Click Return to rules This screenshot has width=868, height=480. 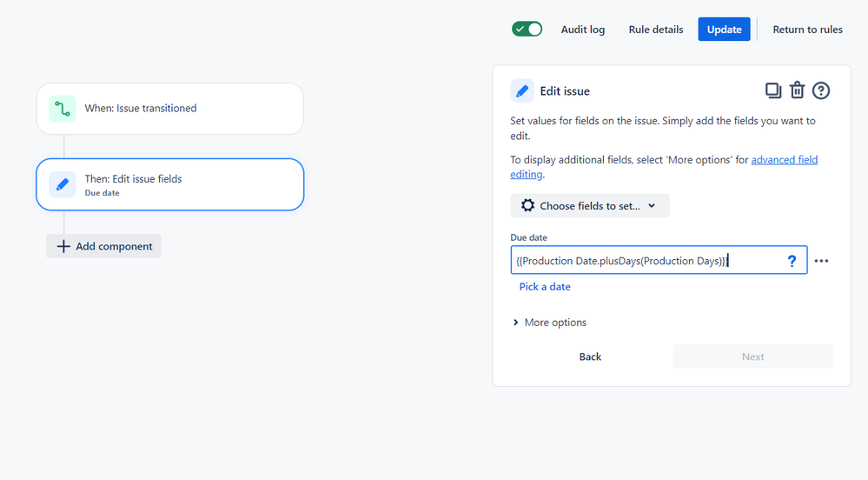coord(807,30)
